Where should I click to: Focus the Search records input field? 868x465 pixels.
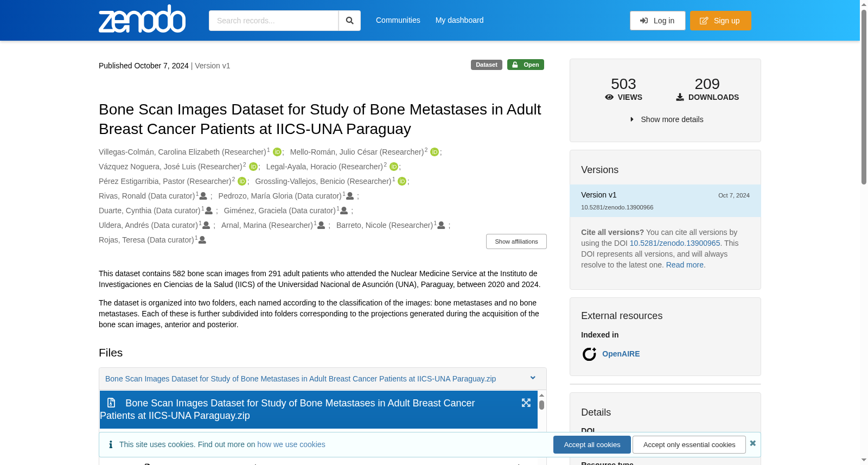273,21
